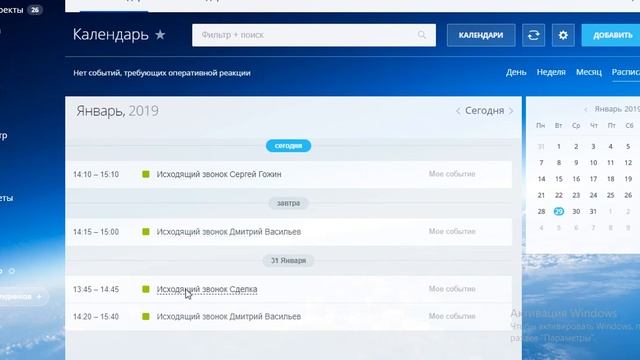
Task: Click the 26 counter badge in sidebar
Action: tap(35, 10)
